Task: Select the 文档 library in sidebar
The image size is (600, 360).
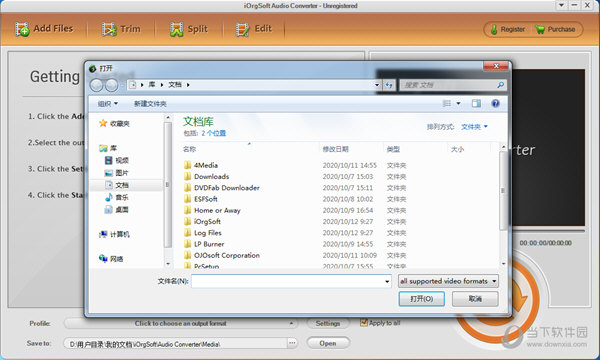Action: (x=117, y=185)
